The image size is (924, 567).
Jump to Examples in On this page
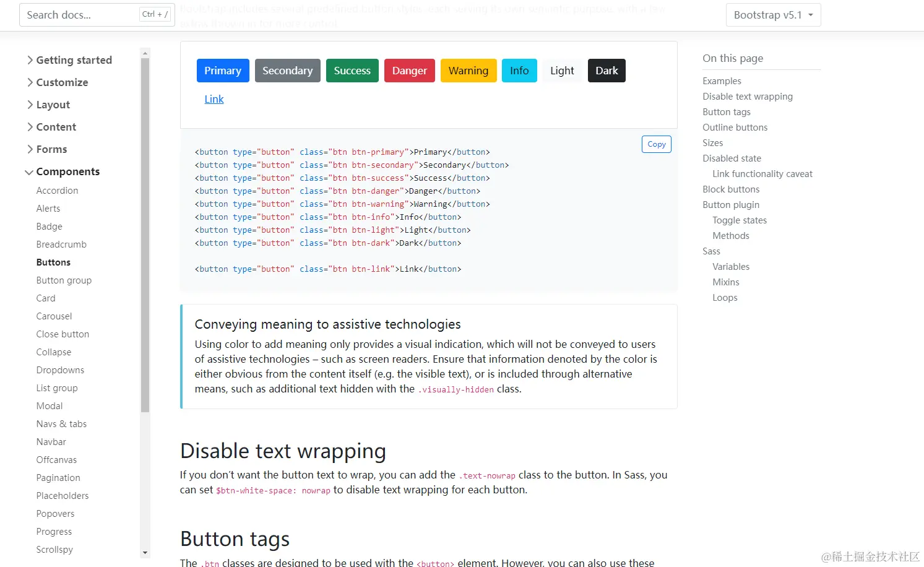coord(722,81)
